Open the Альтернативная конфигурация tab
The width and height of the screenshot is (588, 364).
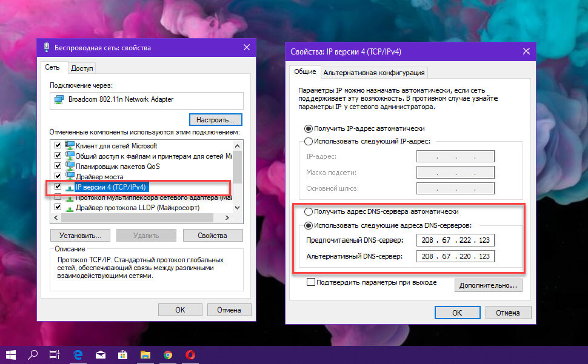374,73
